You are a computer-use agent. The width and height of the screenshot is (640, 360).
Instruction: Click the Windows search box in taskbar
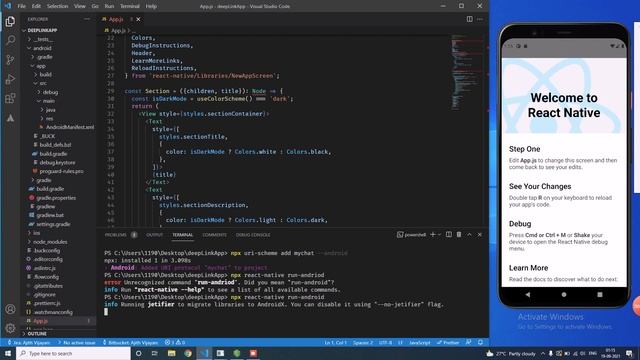(x=73, y=353)
